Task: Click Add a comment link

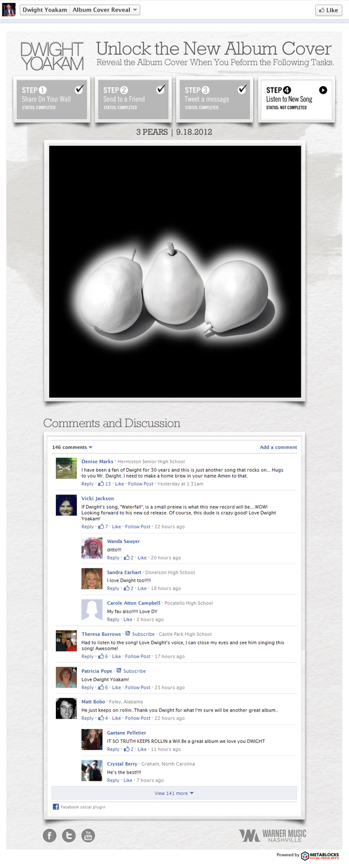Action: (x=279, y=447)
